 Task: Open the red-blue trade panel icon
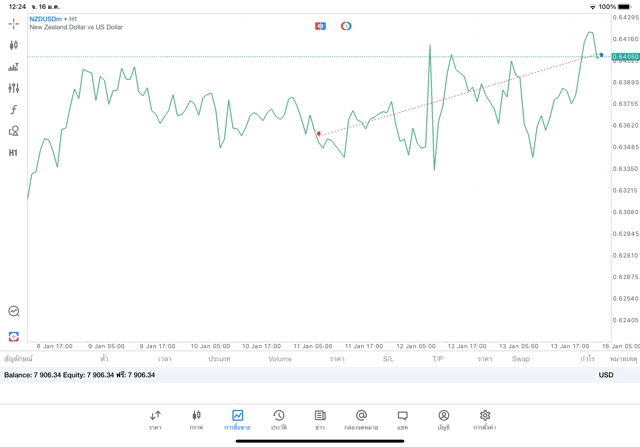click(14, 336)
